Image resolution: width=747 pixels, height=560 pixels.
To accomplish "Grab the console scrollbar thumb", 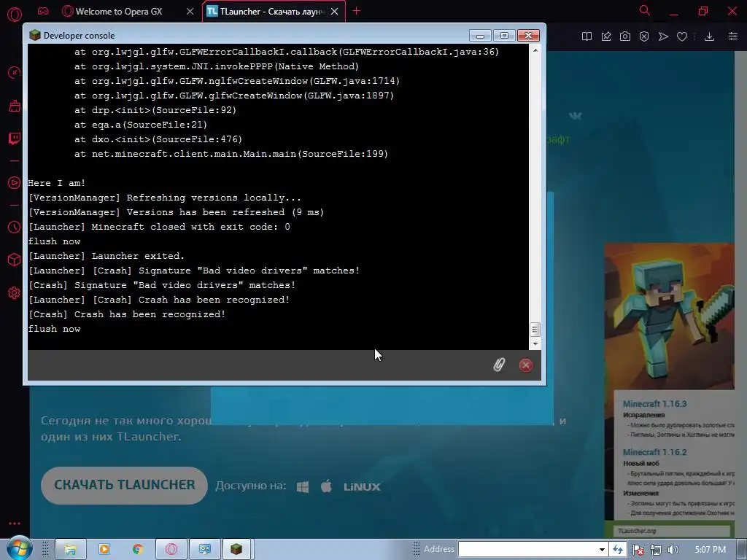I will pos(535,330).
